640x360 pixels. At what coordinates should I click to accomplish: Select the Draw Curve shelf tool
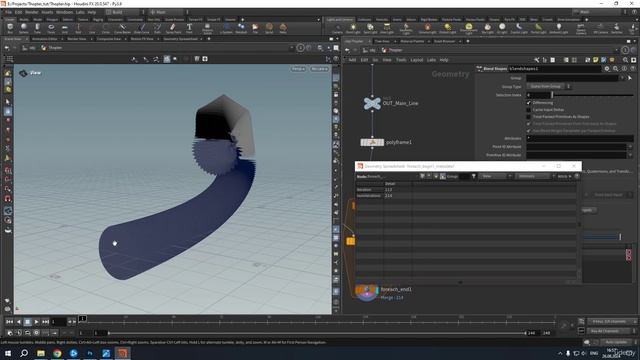pyautogui.click(x=142, y=28)
